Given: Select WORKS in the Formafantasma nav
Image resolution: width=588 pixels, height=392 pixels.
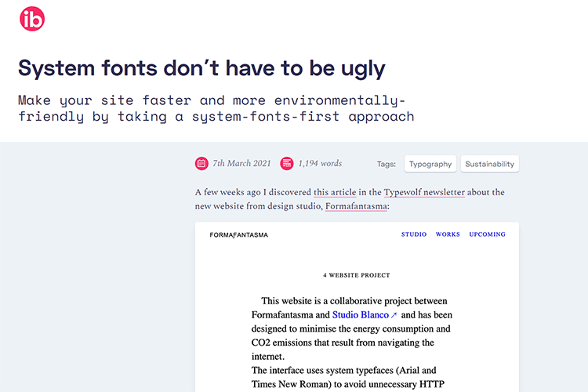Looking at the screenshot, I should coord(448,234).
